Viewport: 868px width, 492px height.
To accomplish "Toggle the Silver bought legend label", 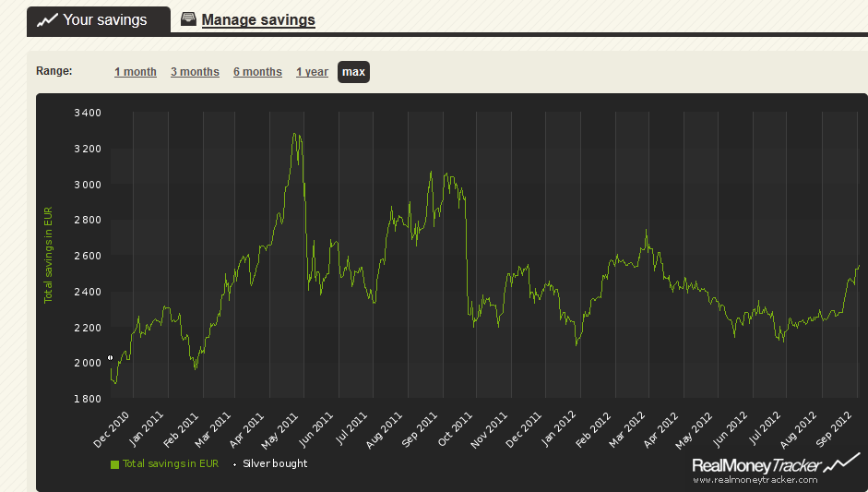I will 275,464.
